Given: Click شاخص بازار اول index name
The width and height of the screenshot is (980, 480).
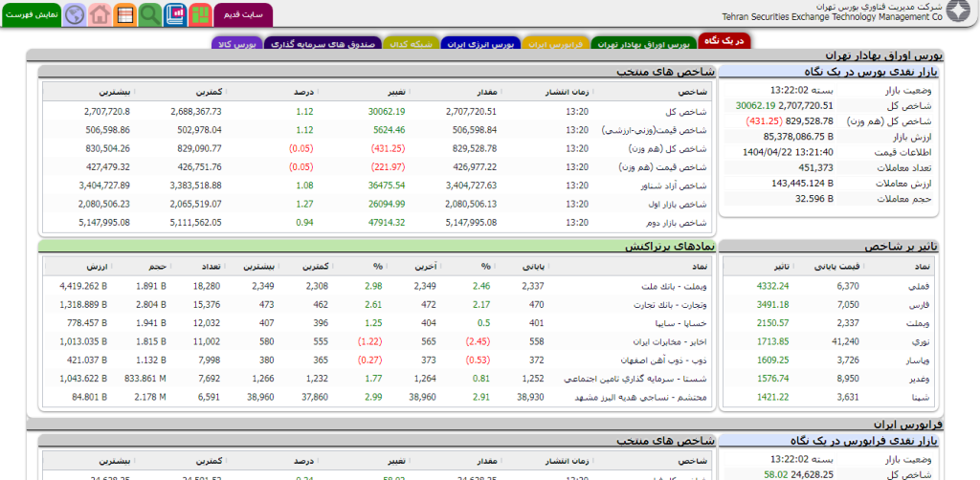Looking at the screenshot, I should 679,204.
